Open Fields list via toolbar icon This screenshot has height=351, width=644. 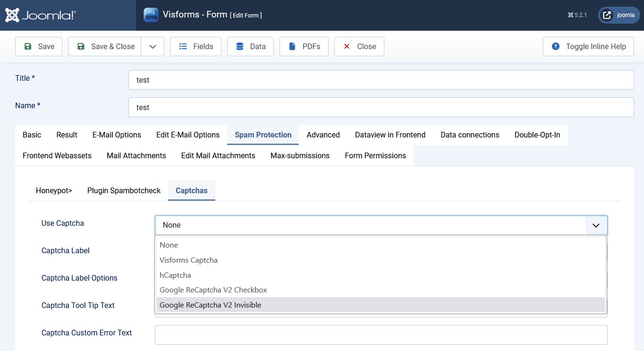183,46
